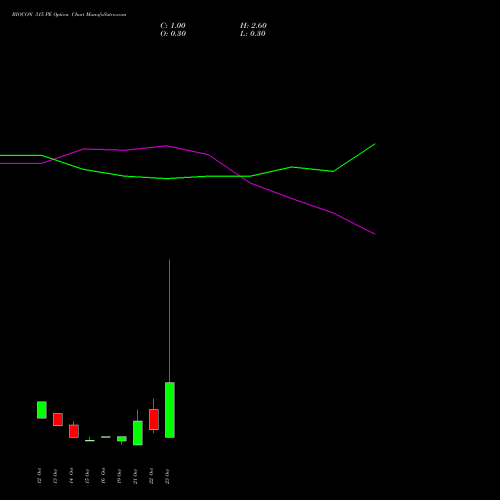This screenshot has width=500, height=500.
Task: Click the red candle for 13 Oct
Action: [58, 419]
